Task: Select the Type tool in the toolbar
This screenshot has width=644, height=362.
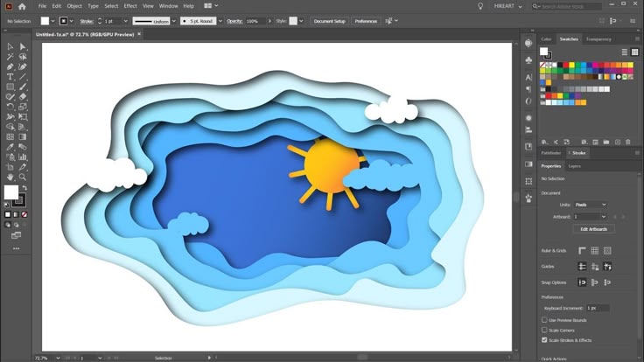Action: [x=10, y=76]
